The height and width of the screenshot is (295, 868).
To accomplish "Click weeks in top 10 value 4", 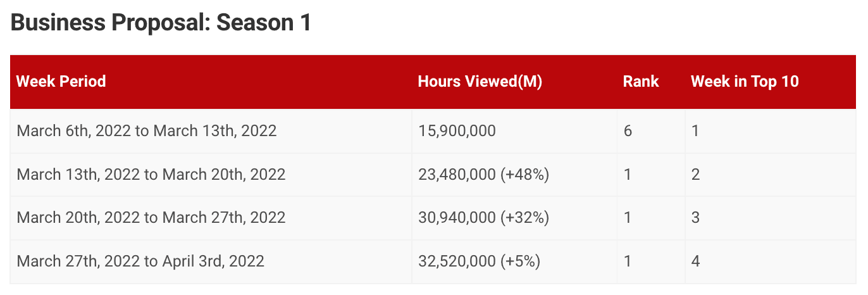I will [695, 261].
